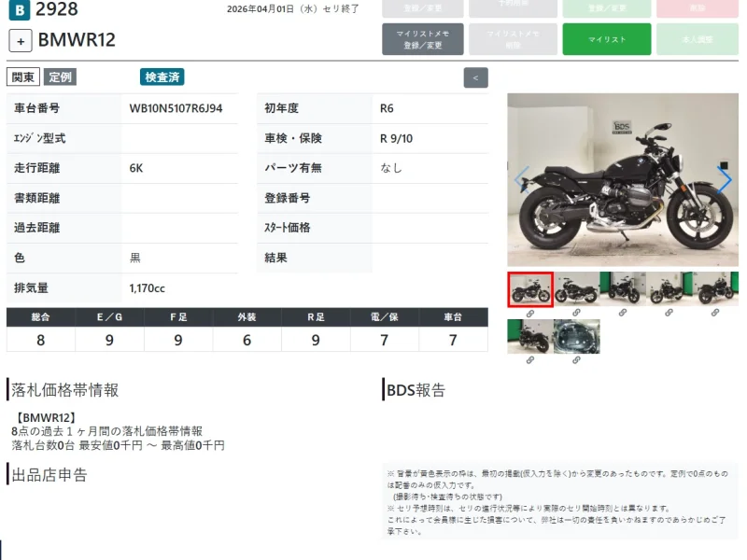Click the green マイリスト button

click(606, 39)
